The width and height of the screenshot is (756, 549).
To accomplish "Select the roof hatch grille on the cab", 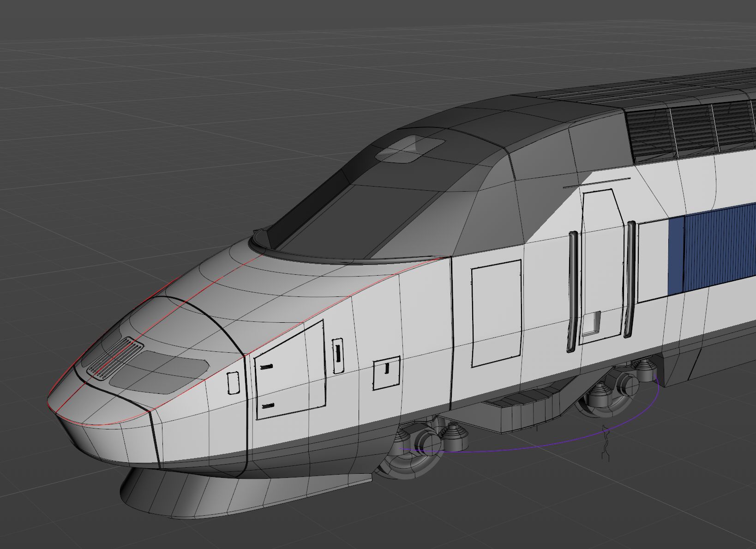I will (x=410, y=149).
